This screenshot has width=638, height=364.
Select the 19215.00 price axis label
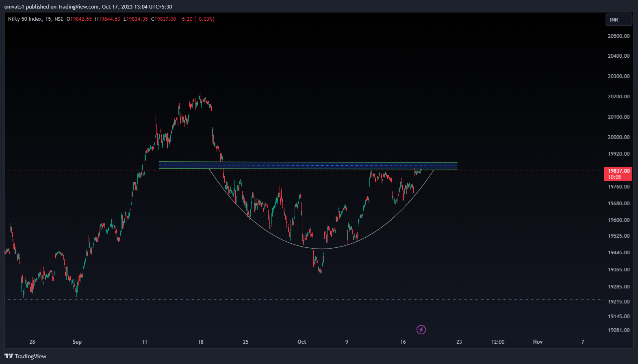click(x=618, y=301)
